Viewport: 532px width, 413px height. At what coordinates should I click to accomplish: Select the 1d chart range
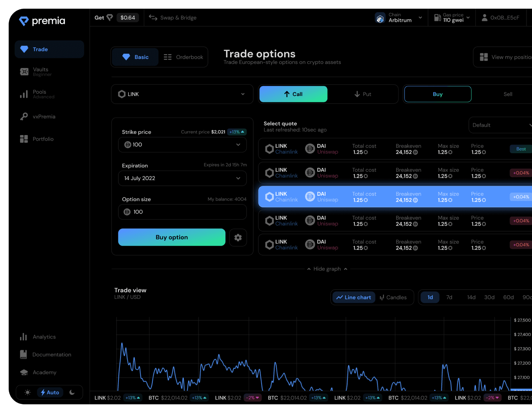[x=430, y=297]
